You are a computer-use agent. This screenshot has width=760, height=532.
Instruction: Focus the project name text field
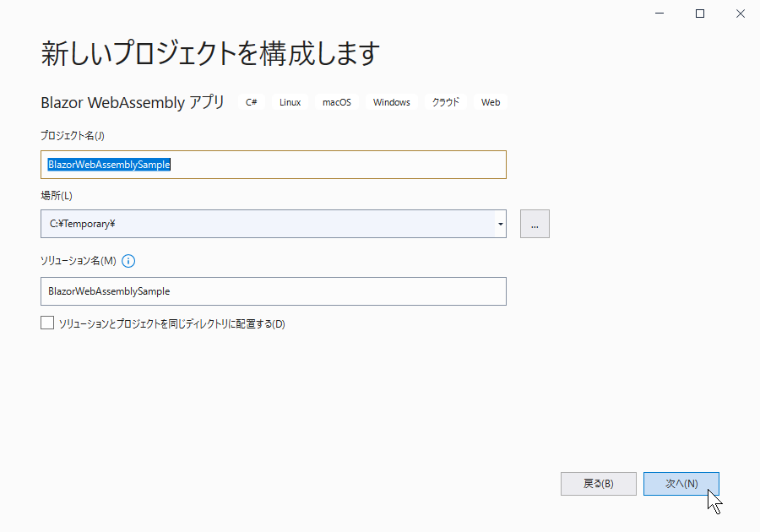[x=274, y=165]
